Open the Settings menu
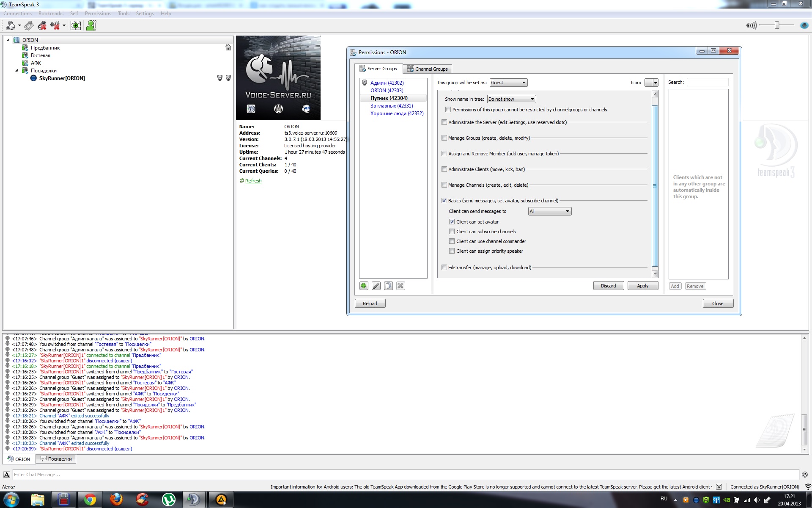This screenshot has height=508, width=812. click(x=145, y=14)
